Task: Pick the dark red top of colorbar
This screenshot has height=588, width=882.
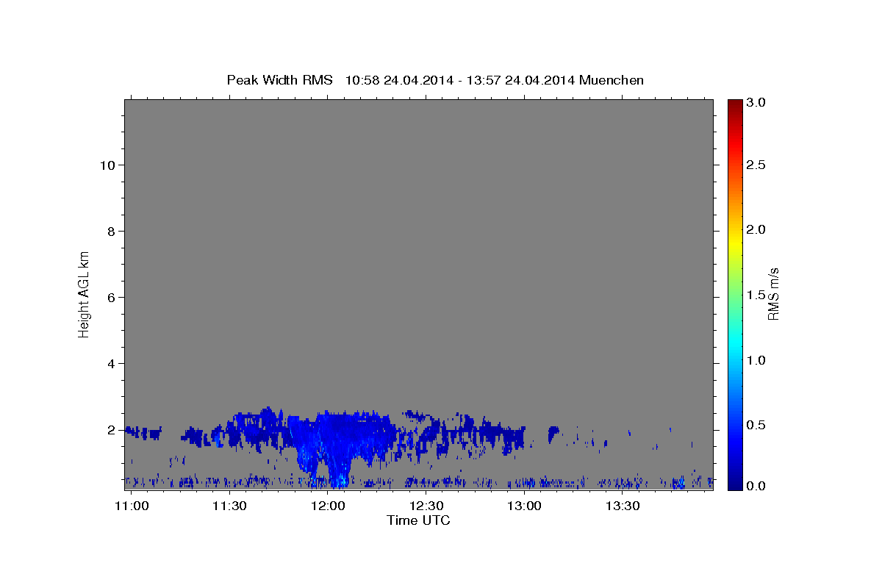Action: pyautogui.click(x=734, y=104)
